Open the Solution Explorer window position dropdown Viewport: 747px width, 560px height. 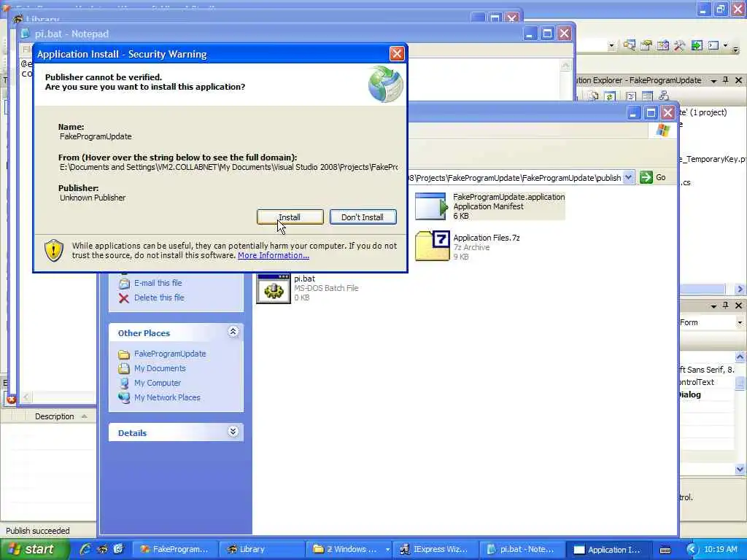[x=713, y=81]
